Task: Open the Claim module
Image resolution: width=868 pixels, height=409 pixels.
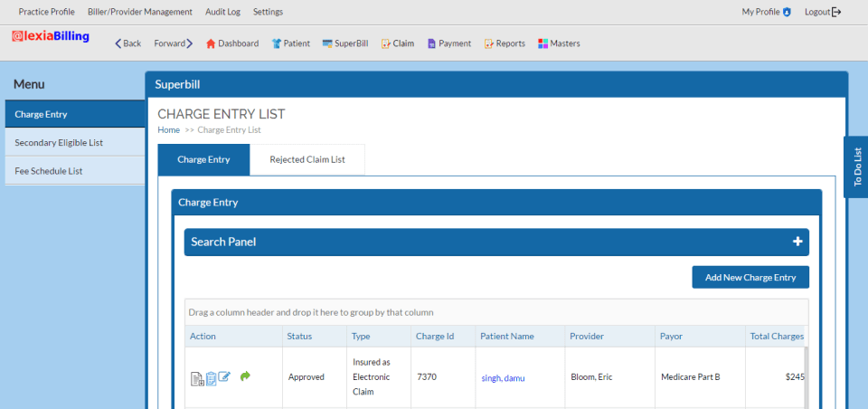Action: pos(398,43)
